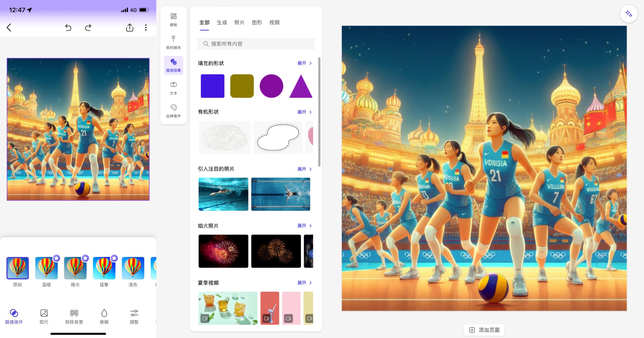Viewport: 644px width, 338px height.
Task: Expand the 焰火照片 section
Action: [x=304, y=226]
